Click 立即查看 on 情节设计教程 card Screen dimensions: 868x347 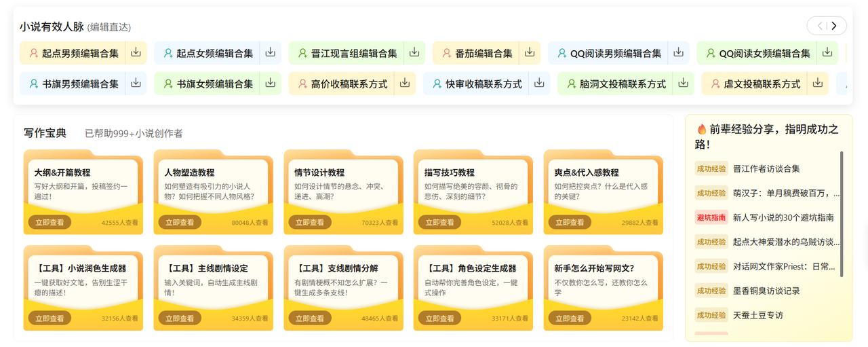[x=310, y=223]
